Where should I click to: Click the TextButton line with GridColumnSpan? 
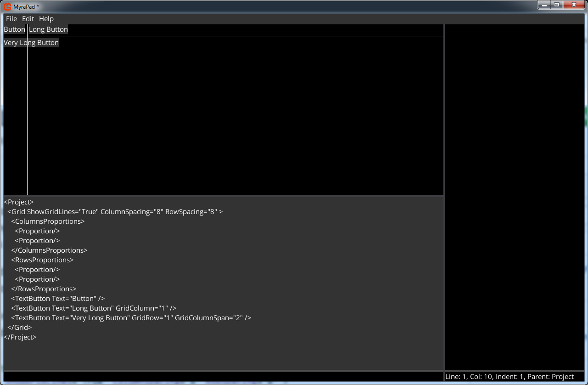(x=131, y=318)
